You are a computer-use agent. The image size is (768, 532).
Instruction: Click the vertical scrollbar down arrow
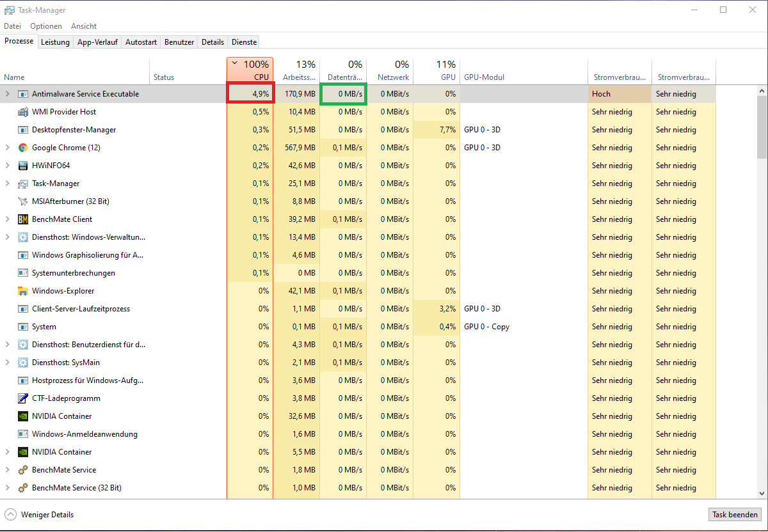(762, 493)
